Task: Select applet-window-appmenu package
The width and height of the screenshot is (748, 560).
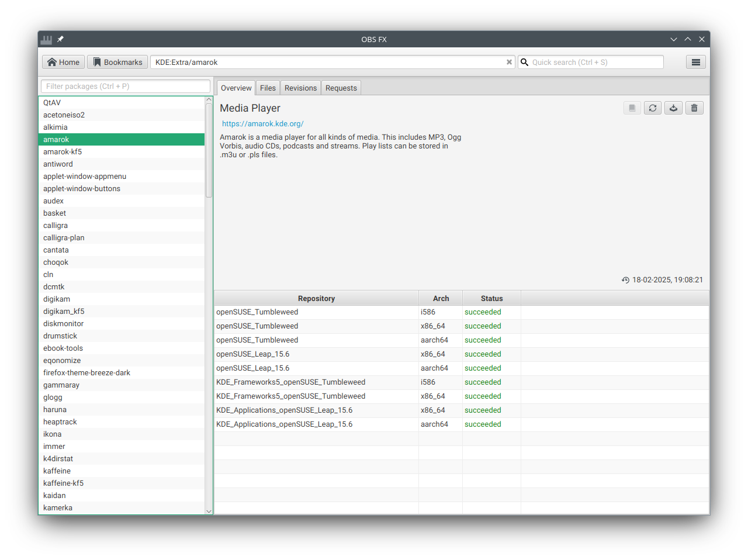Action: 122,177
